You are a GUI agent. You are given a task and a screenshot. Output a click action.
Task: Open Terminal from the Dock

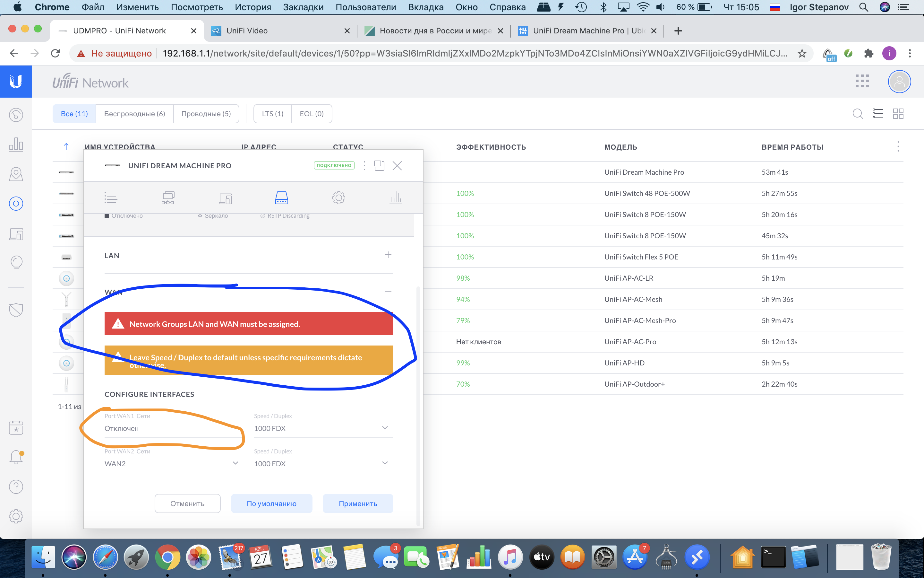tap(773, 557)
